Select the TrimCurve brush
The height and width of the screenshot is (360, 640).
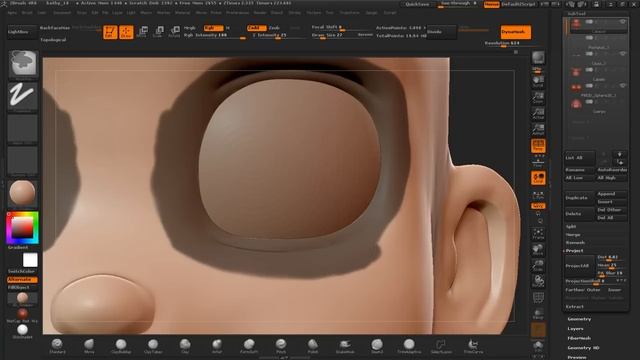pyautogui.click(x=473, y=346)
